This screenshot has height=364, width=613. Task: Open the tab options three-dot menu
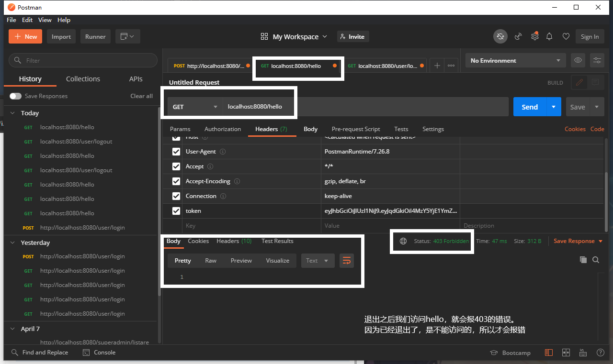tap(451, 66)
